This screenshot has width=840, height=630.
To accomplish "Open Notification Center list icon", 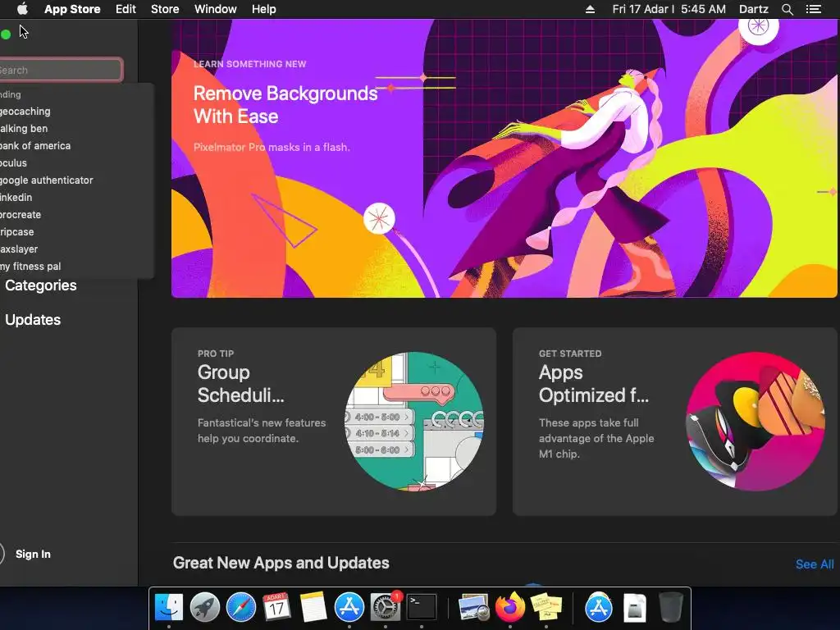I will (x=814, y=9).
